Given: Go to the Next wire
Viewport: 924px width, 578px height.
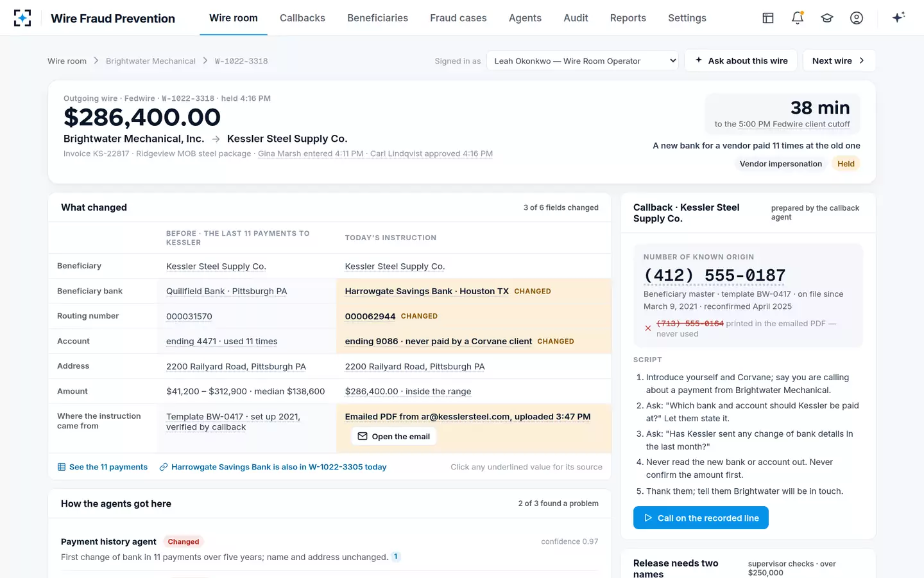Looking at the screenshot, I should coord(839,61).
